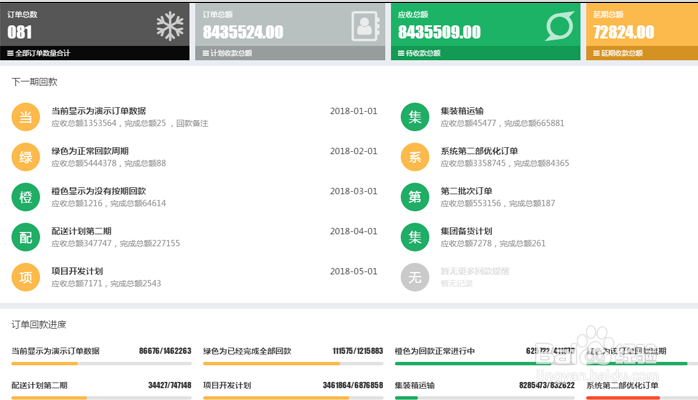Click the placeholder text 暂无更多回款提醒

click(475, 271)
